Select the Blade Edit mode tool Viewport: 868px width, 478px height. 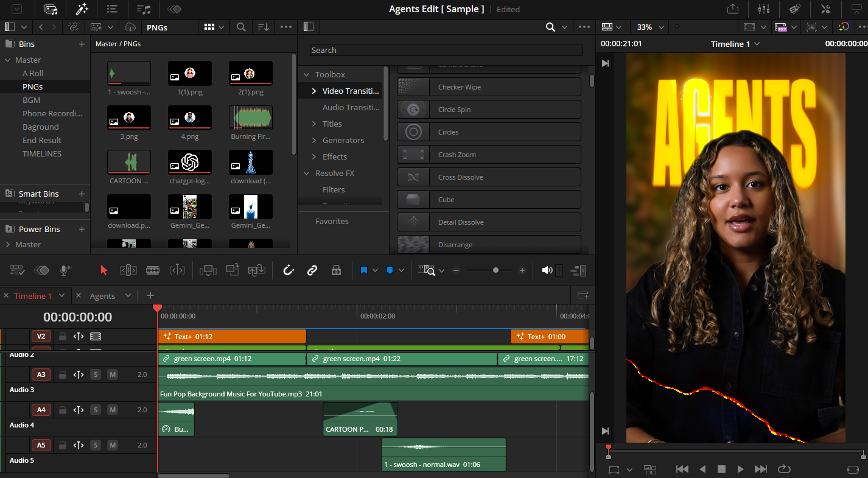coord(153,270)
